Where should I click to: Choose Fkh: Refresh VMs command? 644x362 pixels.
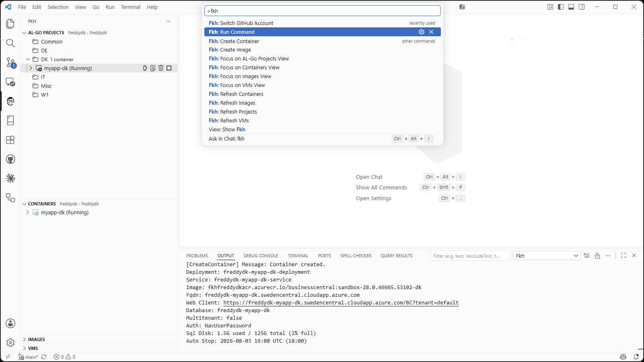(x=322, y=120)
